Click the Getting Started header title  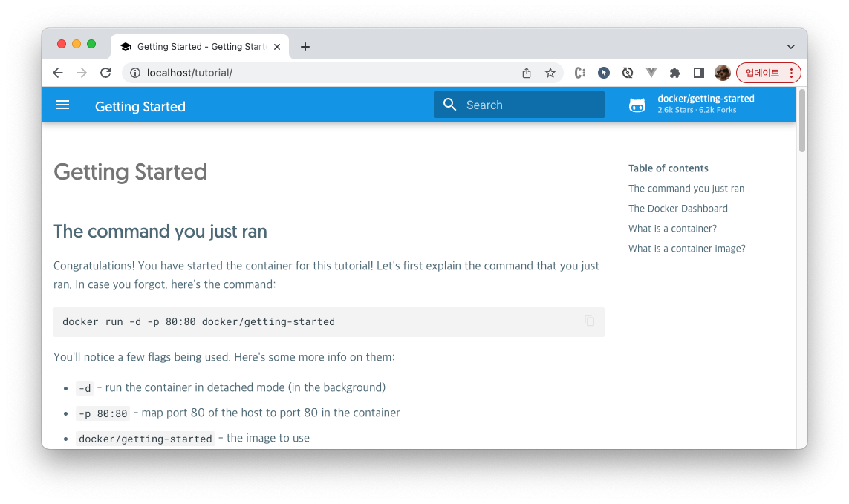(140, 107)
